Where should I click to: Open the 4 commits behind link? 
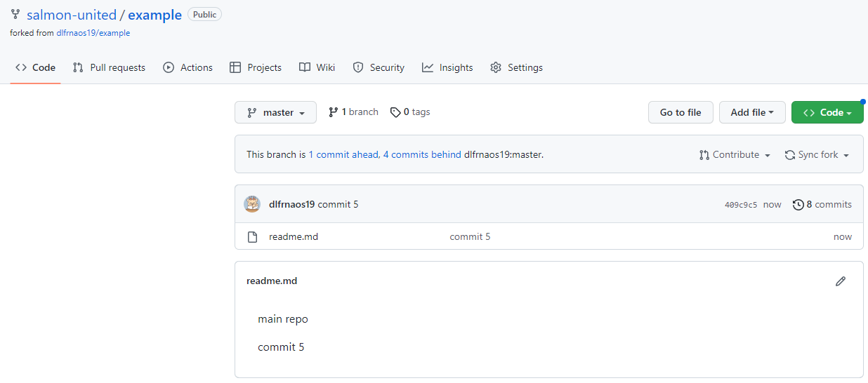(422, 155)
